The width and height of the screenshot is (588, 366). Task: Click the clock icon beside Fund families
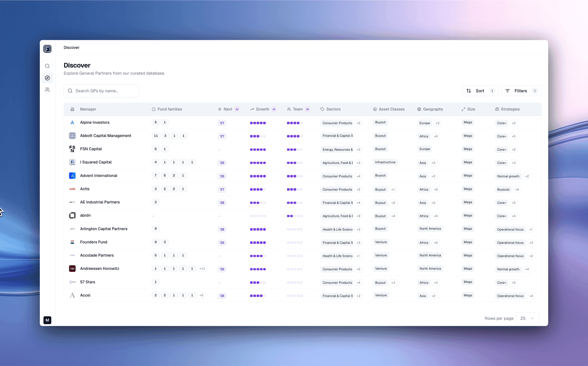pos(154,109)
